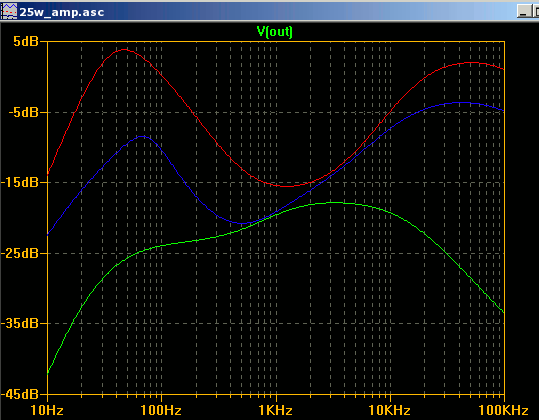Click the 10Hz frequency axis label
The width and height of the screenshot is (539, 420).
47,410
